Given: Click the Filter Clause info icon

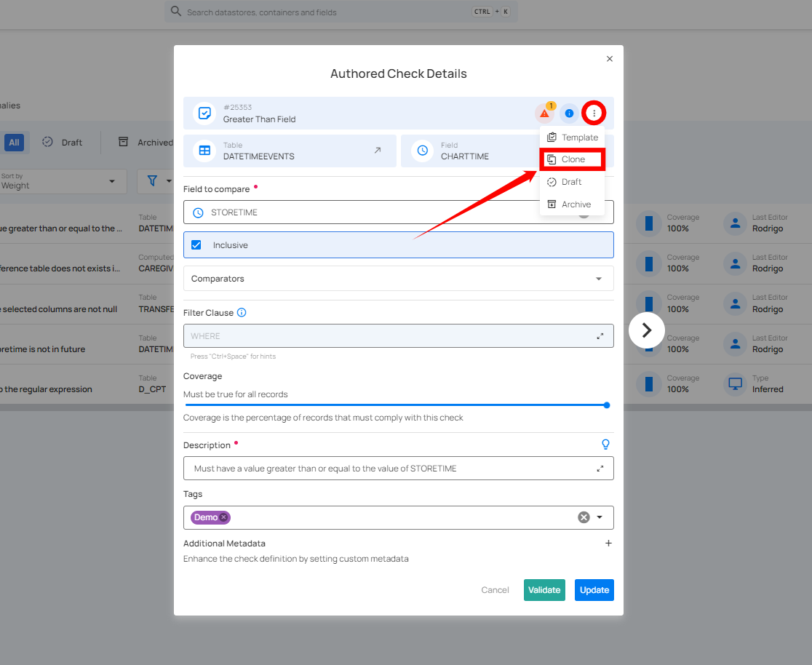Looking at the screenshot, I should (x=242, y=312).
